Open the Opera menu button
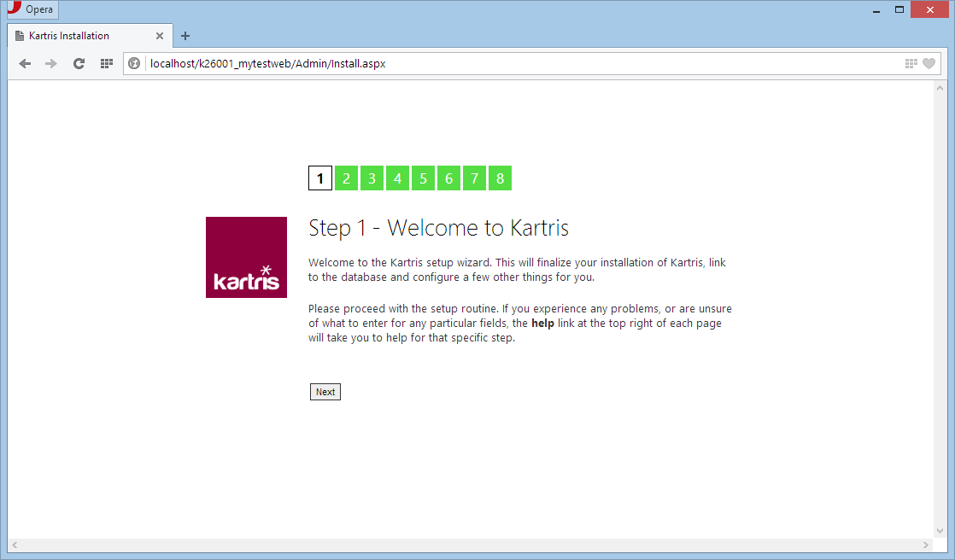Screen dimensions: 955x560 tap(32, 9)
